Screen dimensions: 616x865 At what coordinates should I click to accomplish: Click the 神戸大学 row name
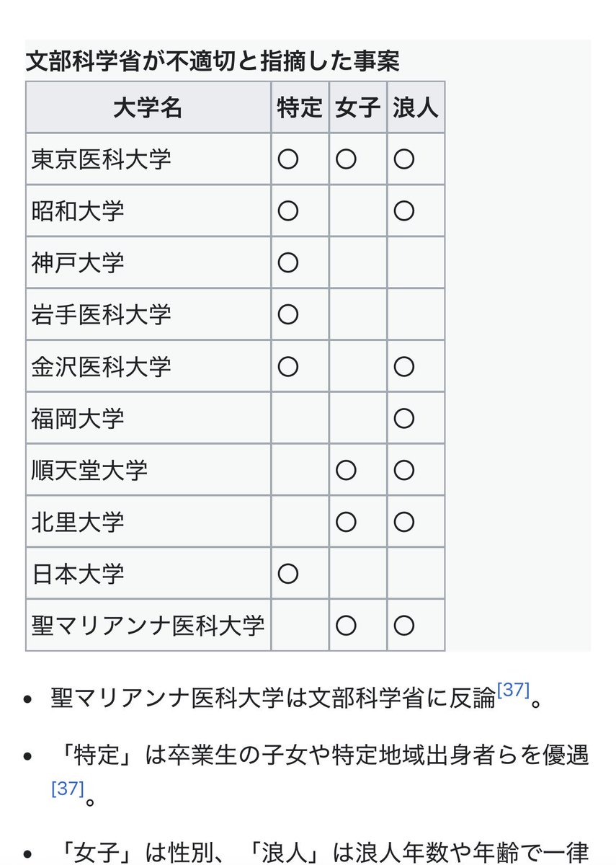[x=78, y=262]
